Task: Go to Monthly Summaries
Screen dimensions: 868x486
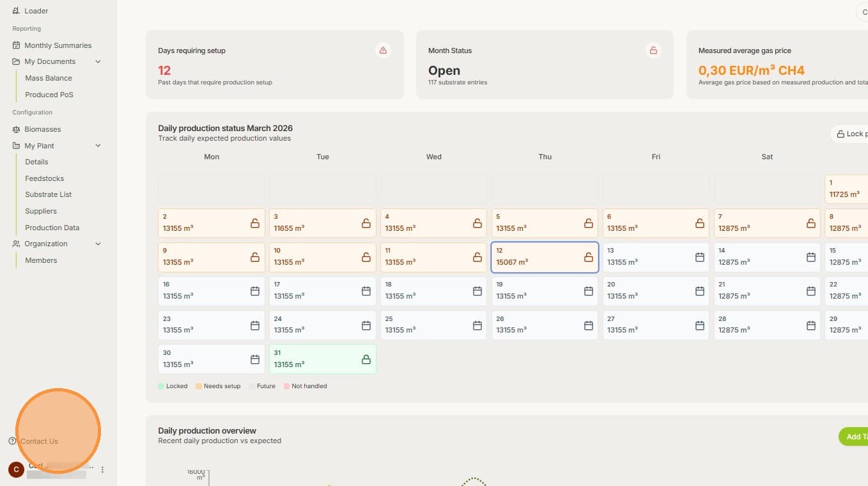Action: 58,45
